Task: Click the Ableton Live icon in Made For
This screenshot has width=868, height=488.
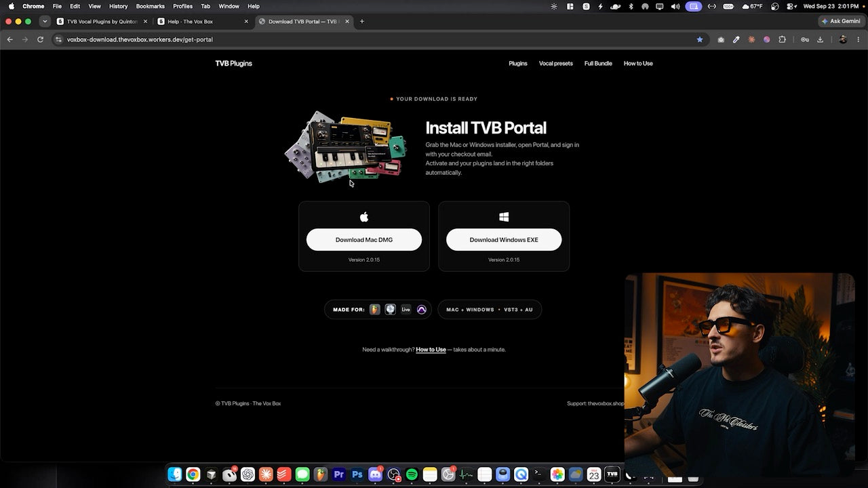Action: point(406,310)
